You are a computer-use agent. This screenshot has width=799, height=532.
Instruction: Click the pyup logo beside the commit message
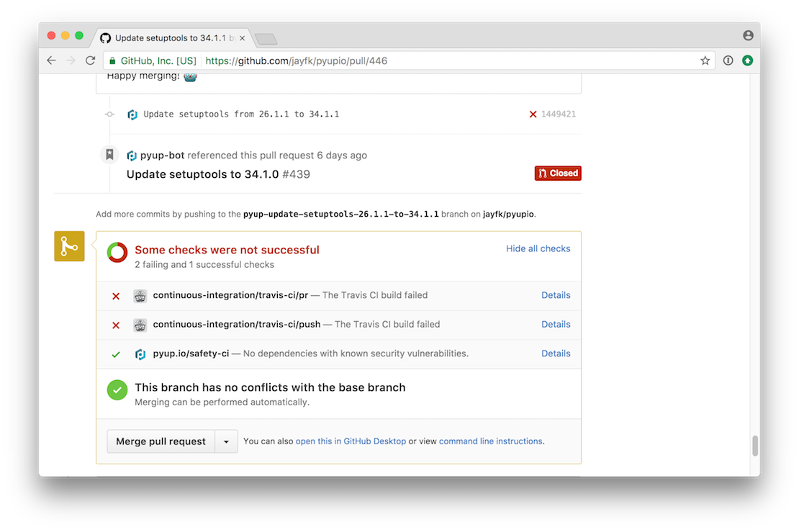(x=132, y=114)
